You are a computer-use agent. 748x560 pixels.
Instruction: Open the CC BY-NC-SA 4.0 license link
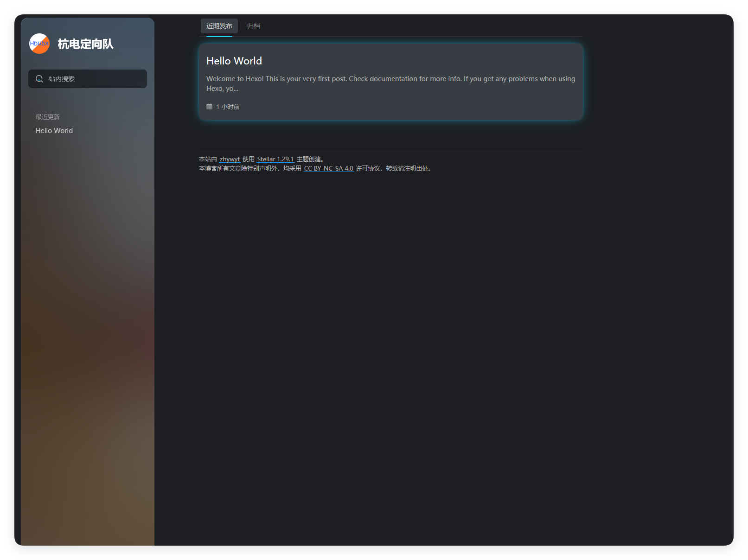pyautogui.click(x=328, y=168)
